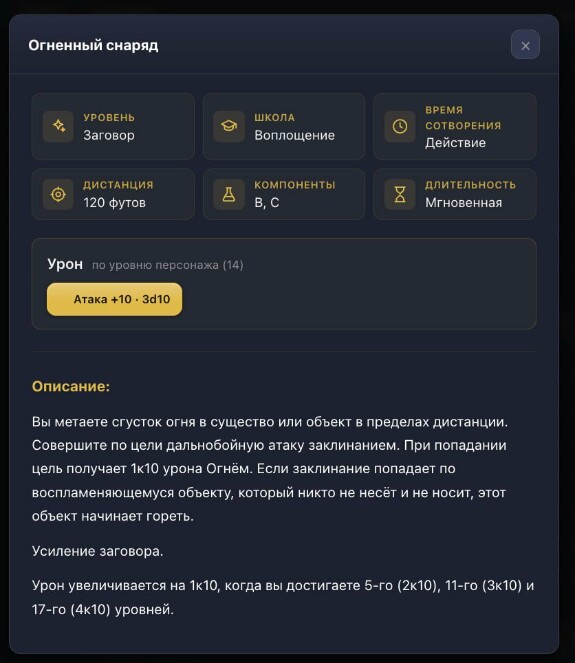Click the 'Усиление заговора.' text line
This screenshot has width=575, height=663.
point(97,551)
